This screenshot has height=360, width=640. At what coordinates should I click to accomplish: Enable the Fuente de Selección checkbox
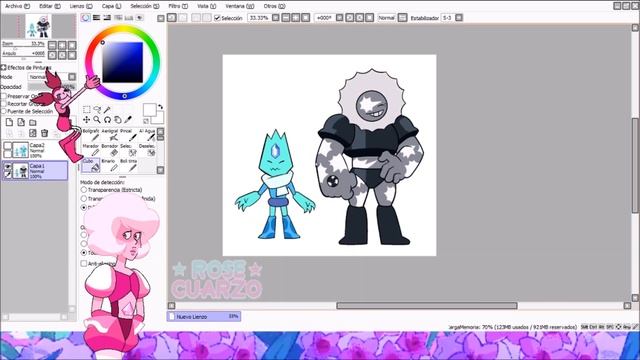point(4,111)
